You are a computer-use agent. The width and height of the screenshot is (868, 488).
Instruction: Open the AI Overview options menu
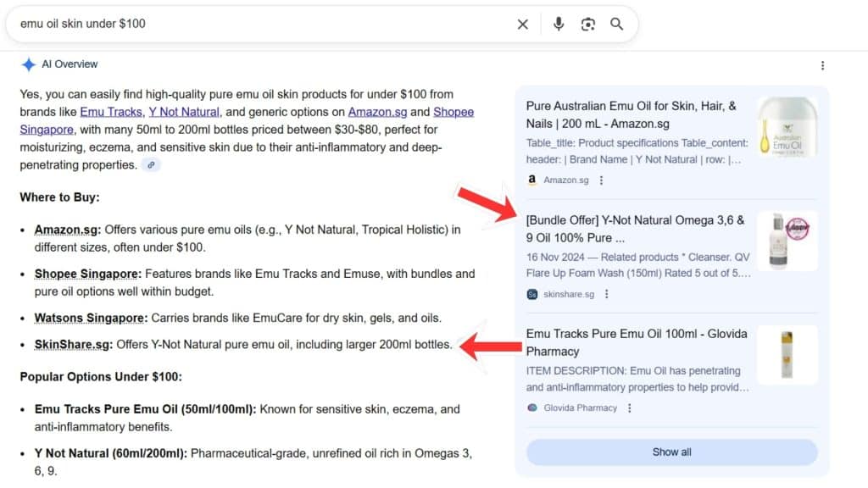tap(821, 64)
